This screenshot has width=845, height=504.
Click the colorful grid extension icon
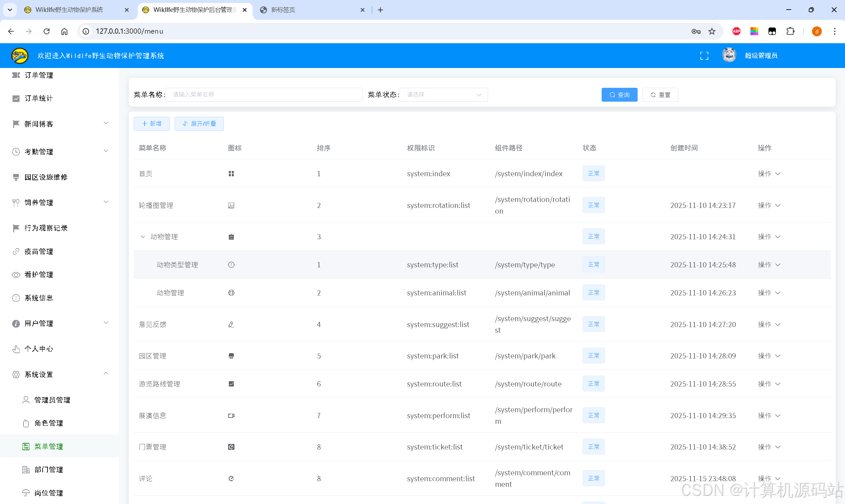754,31
